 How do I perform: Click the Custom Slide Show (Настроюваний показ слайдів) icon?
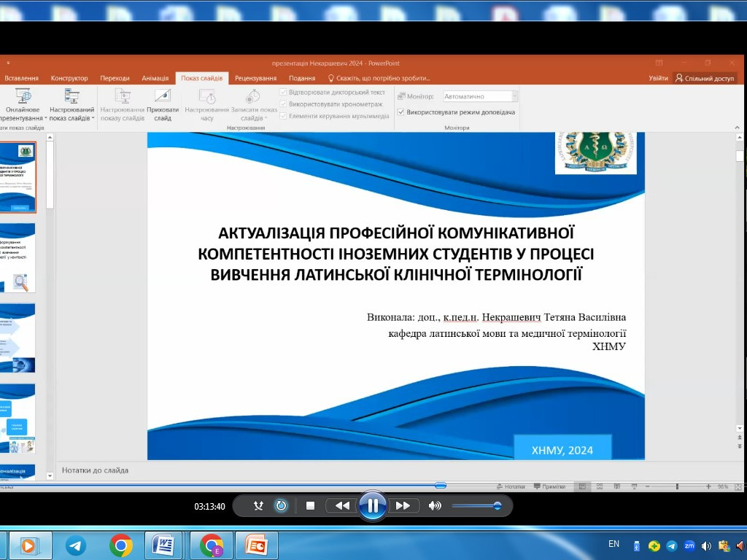pos(72,96)
